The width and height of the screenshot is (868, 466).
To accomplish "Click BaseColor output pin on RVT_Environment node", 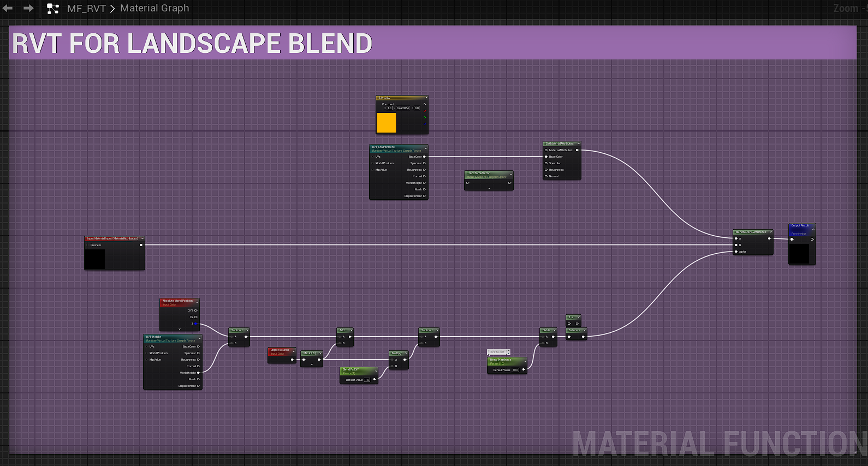I will coord(425,157).
